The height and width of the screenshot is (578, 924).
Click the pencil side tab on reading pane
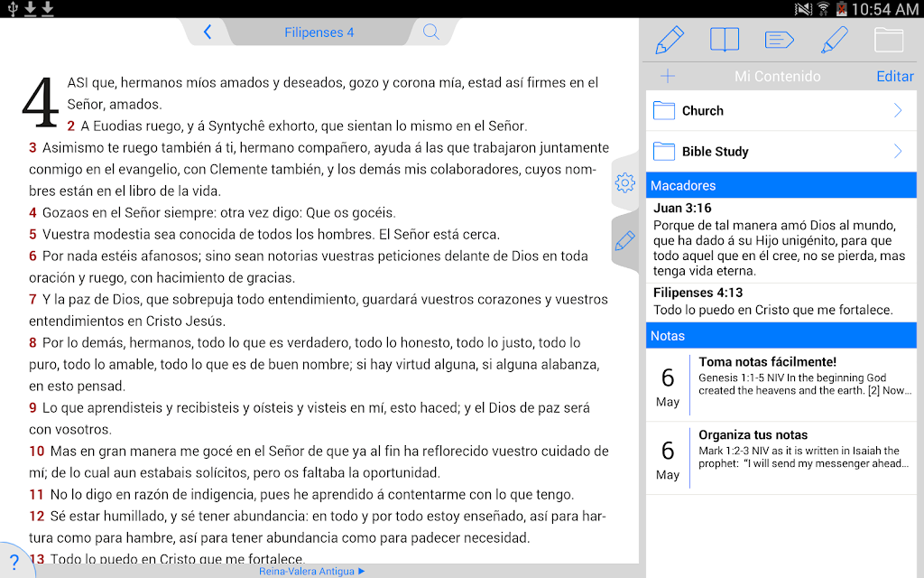624,240
